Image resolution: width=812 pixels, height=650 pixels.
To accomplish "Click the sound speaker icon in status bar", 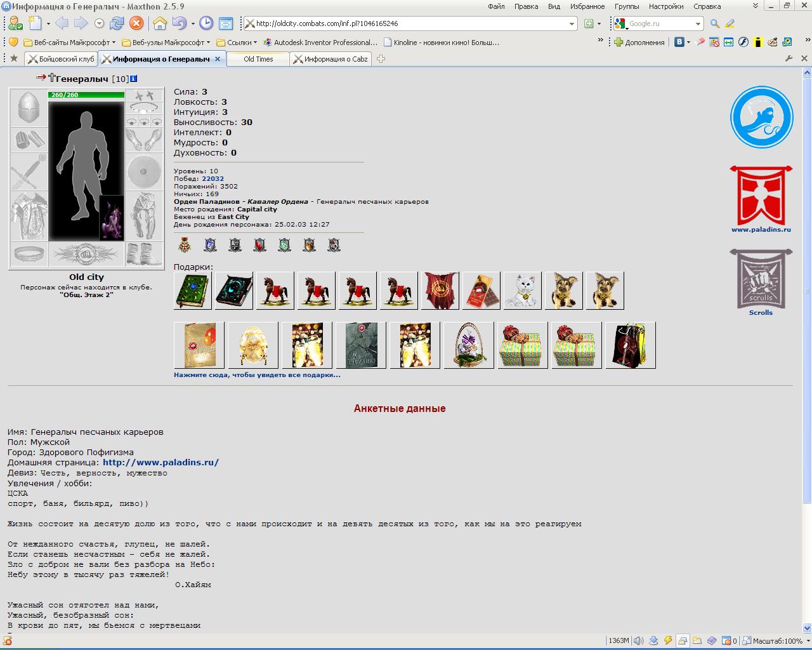I will point(638,641).
